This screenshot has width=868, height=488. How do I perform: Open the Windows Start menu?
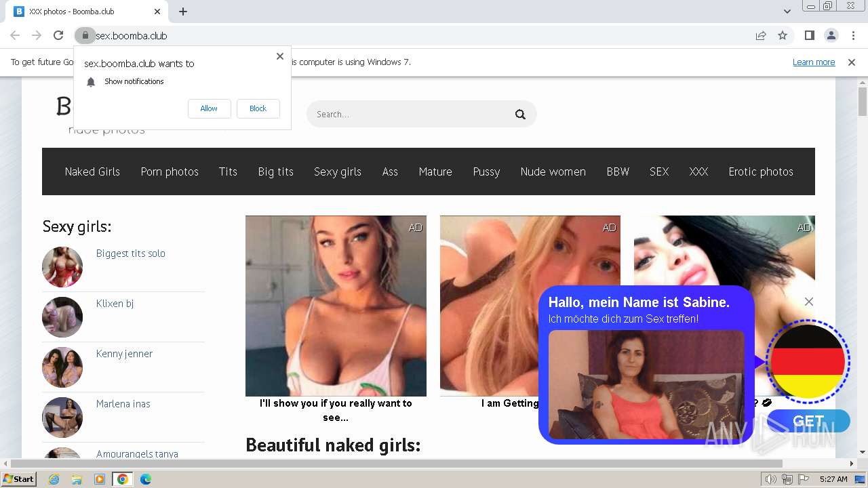(x=18, y=479)
